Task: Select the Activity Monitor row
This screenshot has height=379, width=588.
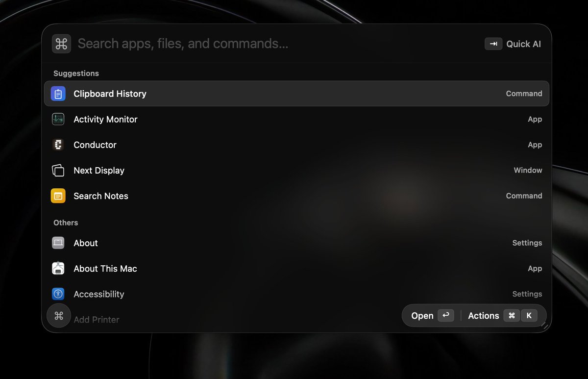Action: pos(296,119)
